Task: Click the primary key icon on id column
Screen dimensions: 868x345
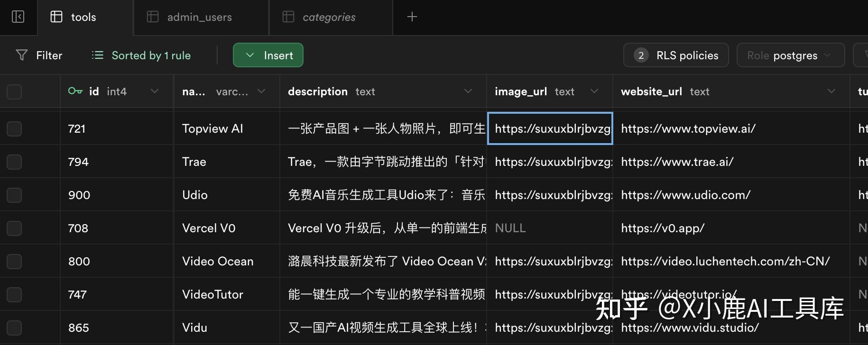Action: click(75, 91)
